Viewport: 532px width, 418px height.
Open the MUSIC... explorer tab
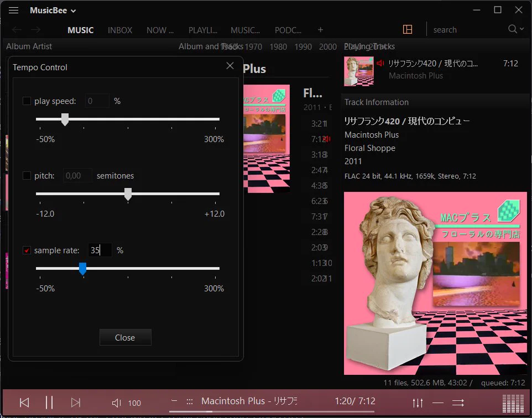click(x=245, y=30)
